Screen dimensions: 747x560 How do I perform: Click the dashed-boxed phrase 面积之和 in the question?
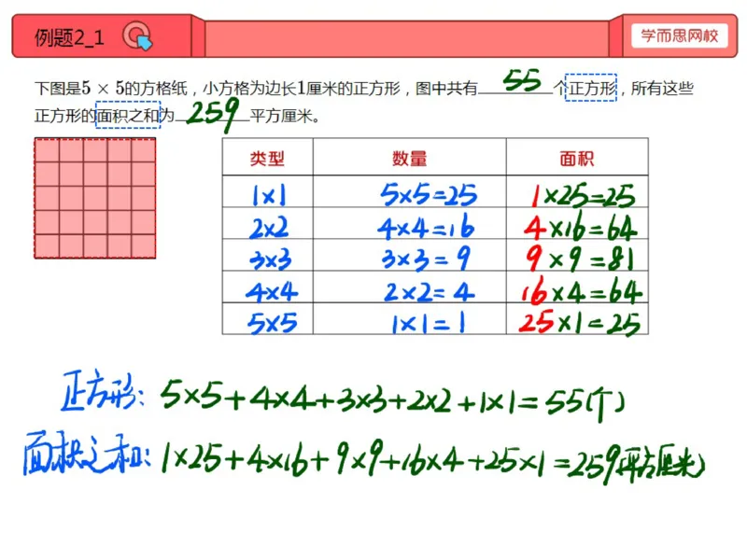[x=128, y=115]
